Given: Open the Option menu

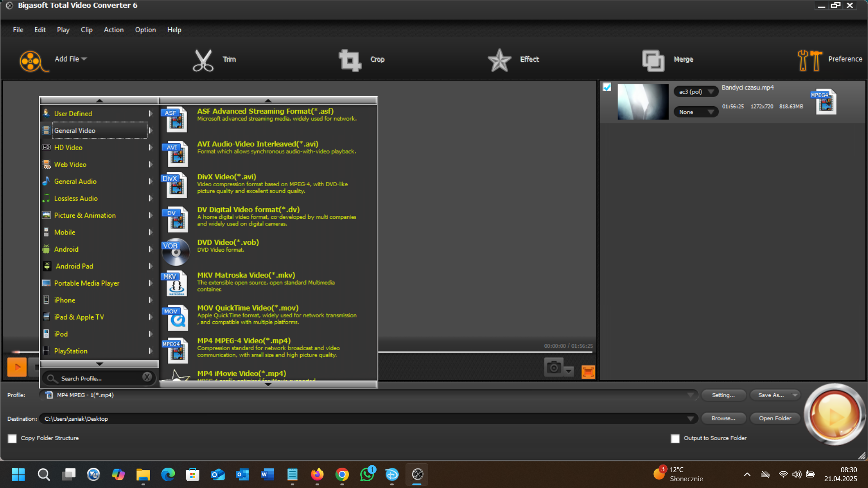Looking at the screenshot, I should (145, 30).
